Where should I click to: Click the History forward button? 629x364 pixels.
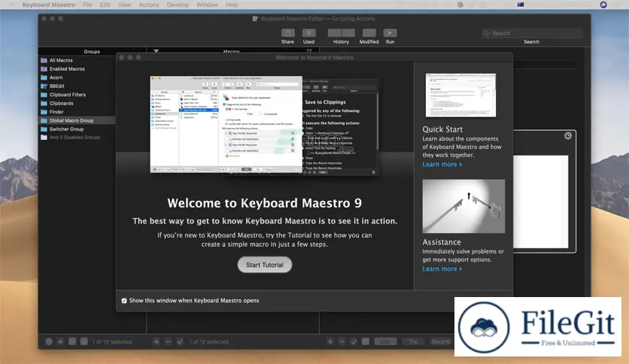348,33
